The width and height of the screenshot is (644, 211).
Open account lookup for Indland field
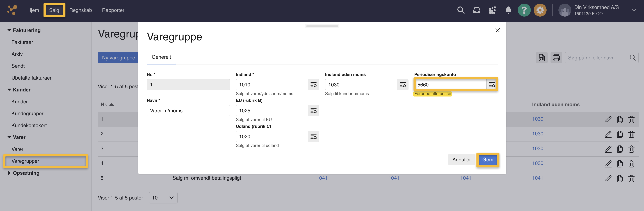click(x=313, y=85)
